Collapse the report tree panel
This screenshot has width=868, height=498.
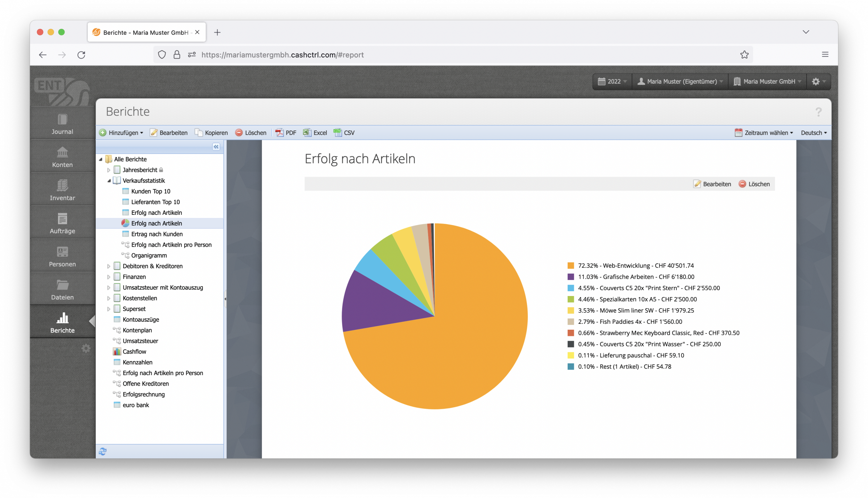click(x=216, y=147)
